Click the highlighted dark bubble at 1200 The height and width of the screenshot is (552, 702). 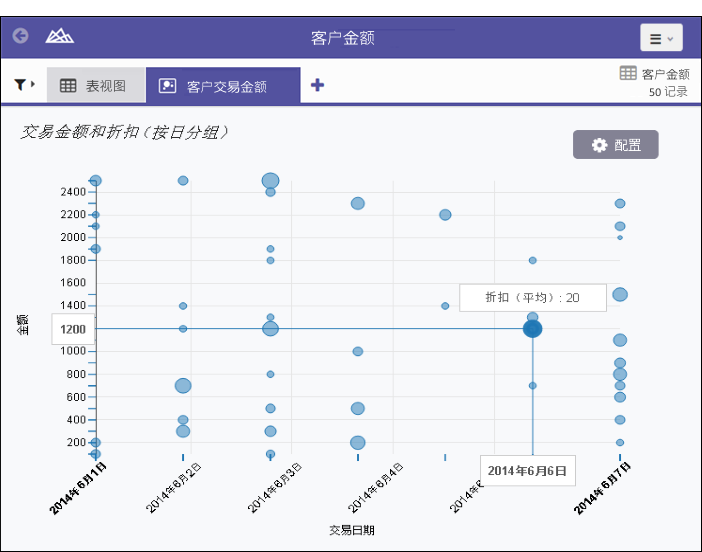(x=532, y=328)
